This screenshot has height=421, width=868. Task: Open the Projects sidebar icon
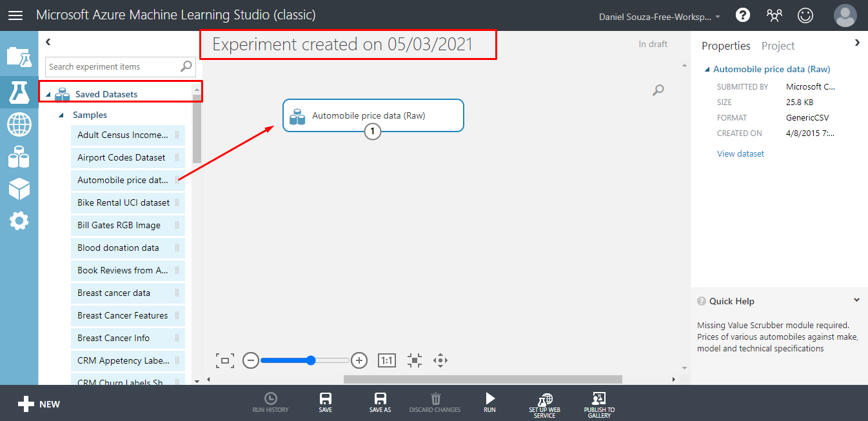click(19, 57)
